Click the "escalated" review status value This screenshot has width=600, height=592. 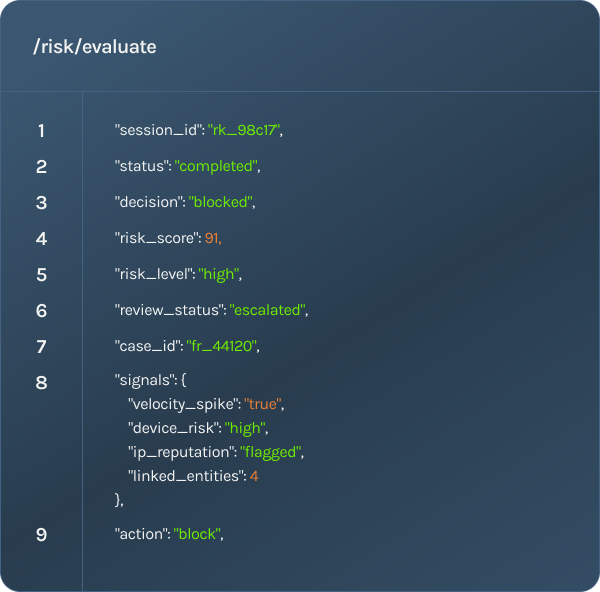[267, 310]
